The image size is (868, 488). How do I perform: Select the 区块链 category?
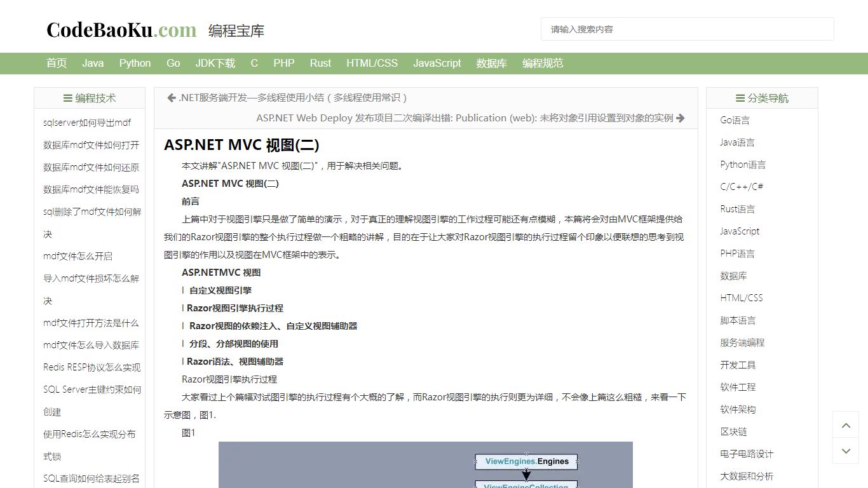(733, 431)
